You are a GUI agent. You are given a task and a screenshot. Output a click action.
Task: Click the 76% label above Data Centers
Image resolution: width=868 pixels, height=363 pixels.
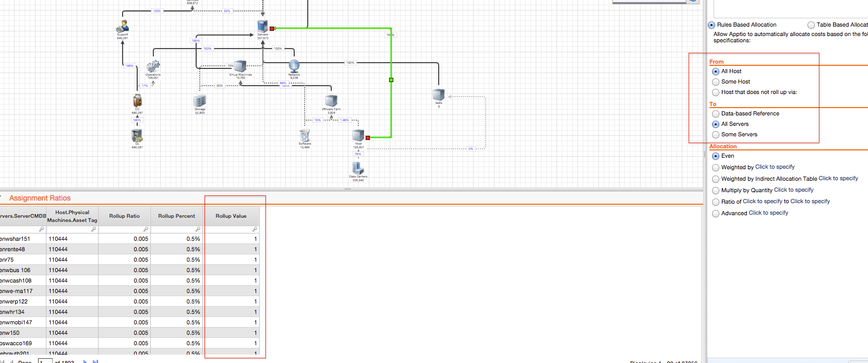(x=358, y=154)
